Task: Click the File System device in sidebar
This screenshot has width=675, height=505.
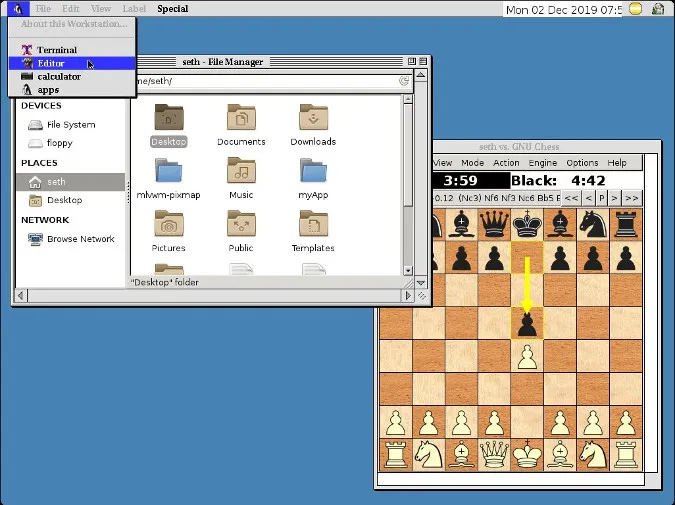Action: click(70, 125)
